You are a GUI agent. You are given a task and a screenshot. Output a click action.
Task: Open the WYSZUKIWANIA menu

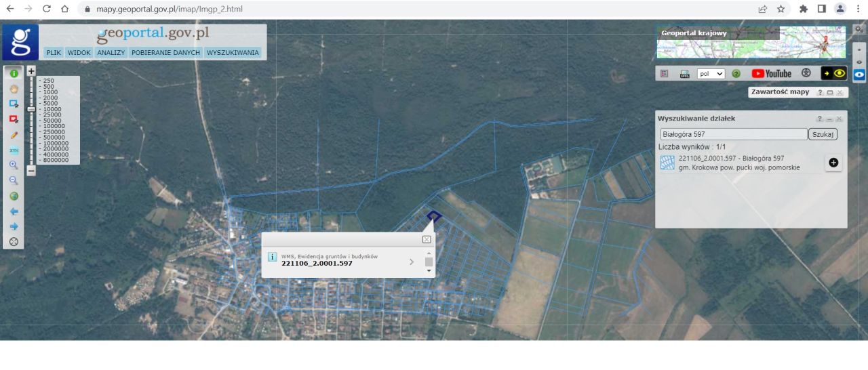click(233, 52)
